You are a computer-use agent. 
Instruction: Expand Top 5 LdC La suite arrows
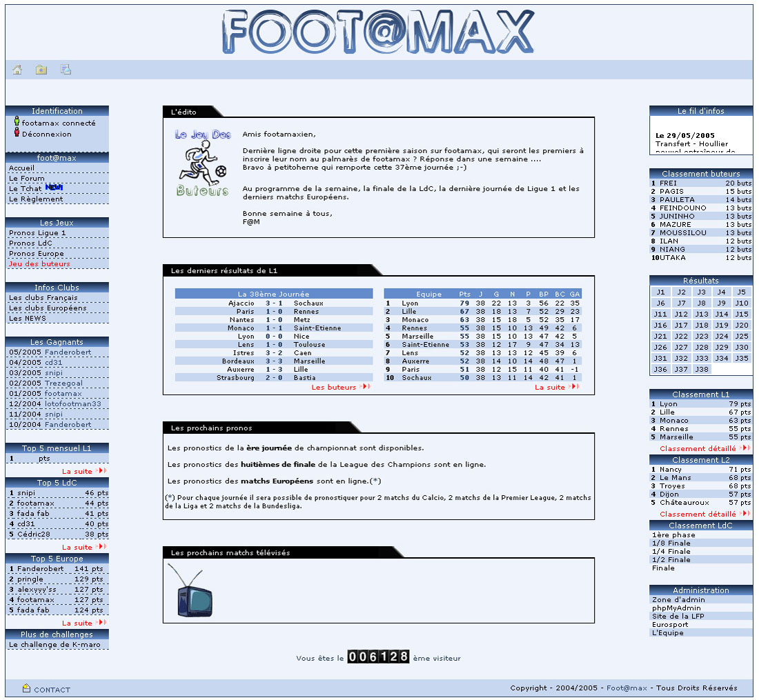pyautogui.click(x=101, y=548)
